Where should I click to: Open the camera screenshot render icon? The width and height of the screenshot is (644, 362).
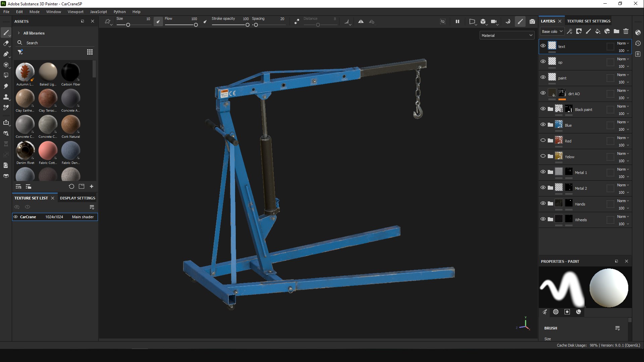point(532,21)
